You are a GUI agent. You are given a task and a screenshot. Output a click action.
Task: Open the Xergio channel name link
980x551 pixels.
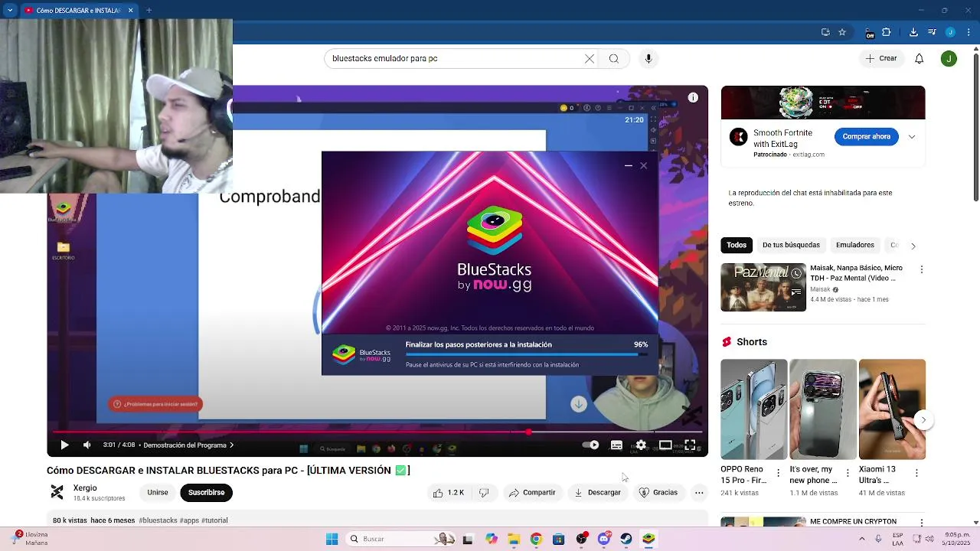click(x=85, y=487)
